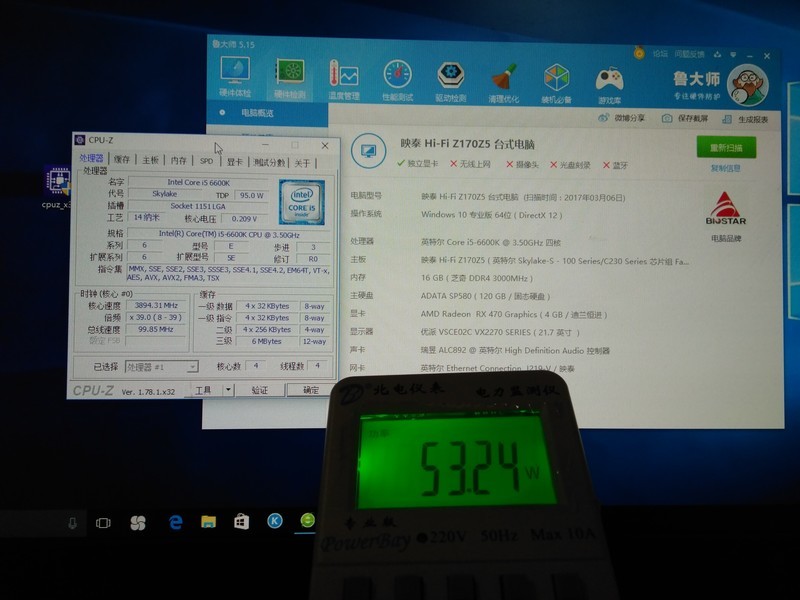Viewport: 800px width, 600px height.
Task: Click the Lu Master mascot avatar
Action: (747, 85)
